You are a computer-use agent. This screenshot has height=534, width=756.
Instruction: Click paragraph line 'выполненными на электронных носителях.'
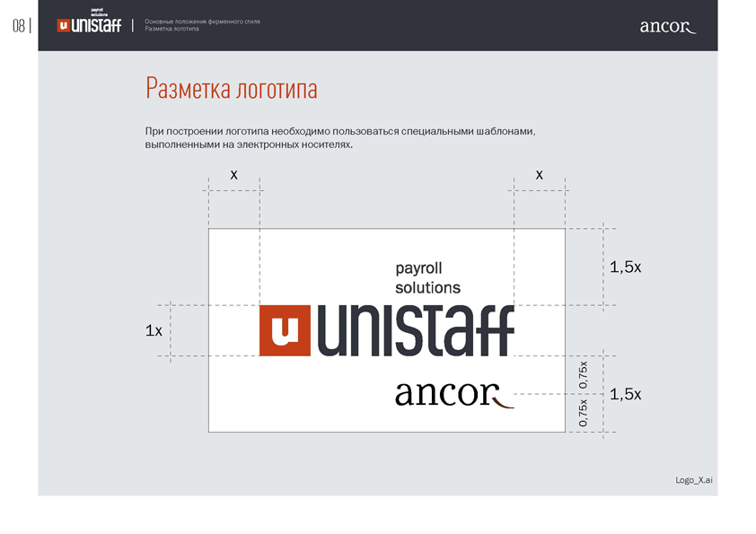249,144
